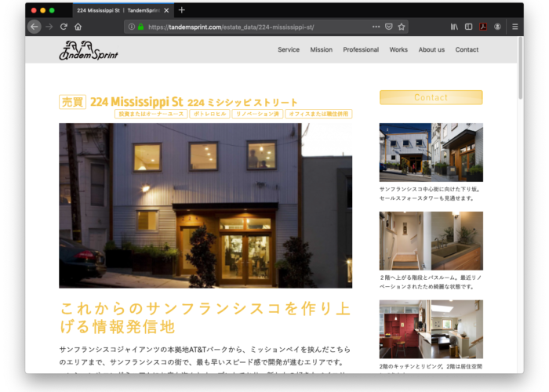Click the yellow Contact button
549x392 pixels.
coord(431,97)
